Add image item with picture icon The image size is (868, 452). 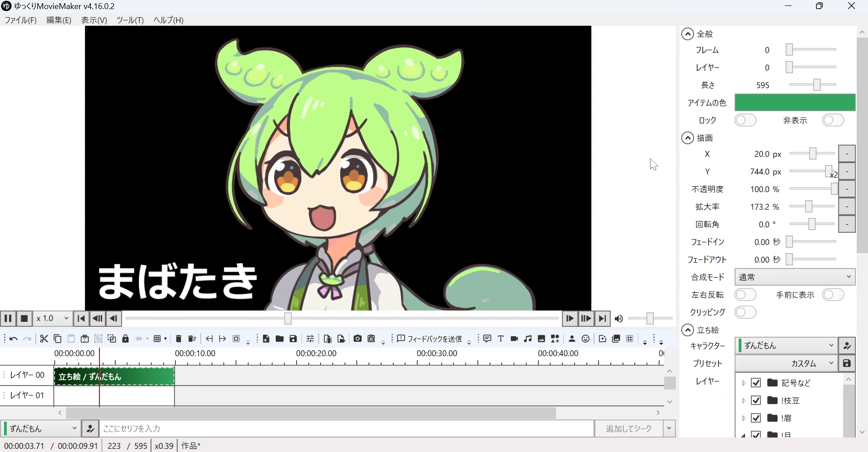tap(541, 339)
